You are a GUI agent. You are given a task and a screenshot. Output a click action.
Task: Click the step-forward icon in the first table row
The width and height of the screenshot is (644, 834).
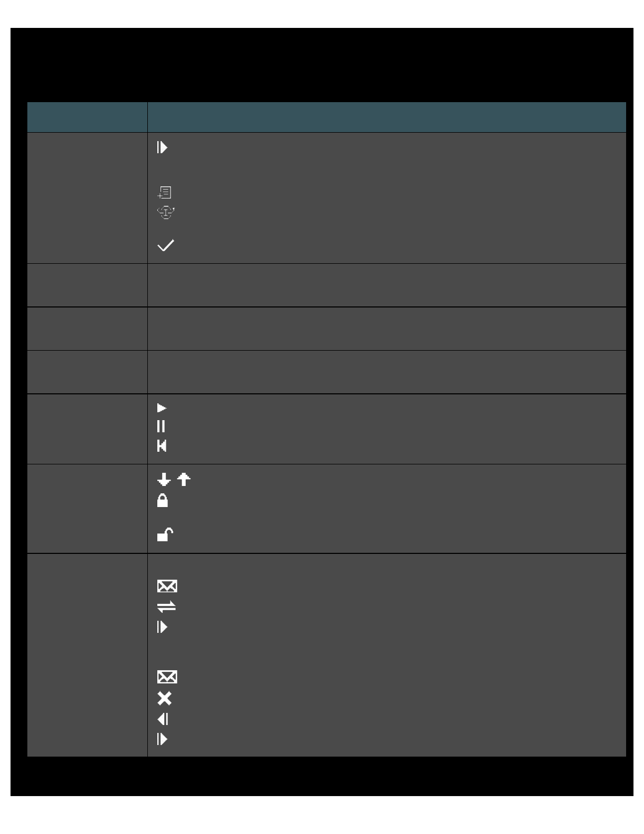[162, 147]
